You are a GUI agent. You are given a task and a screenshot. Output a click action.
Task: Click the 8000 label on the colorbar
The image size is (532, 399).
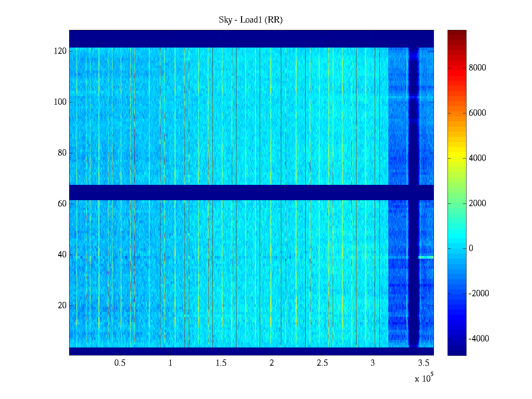coord(477,68)
